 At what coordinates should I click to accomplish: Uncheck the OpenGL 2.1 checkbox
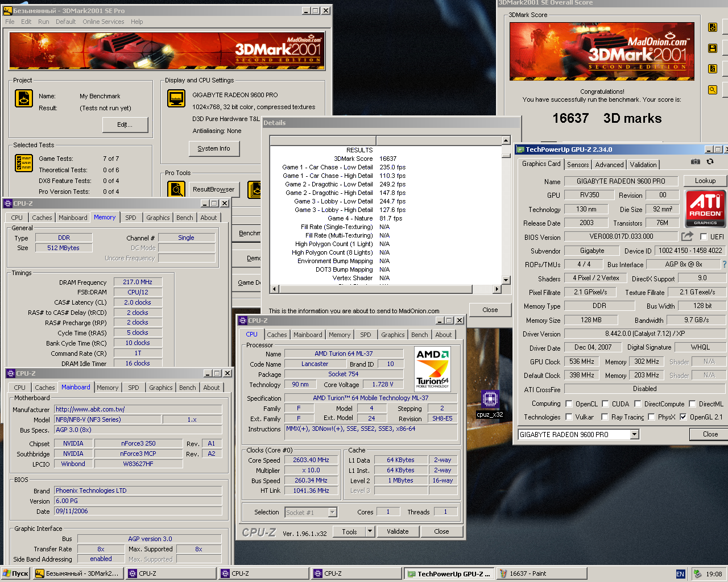(x=683, y=417)
